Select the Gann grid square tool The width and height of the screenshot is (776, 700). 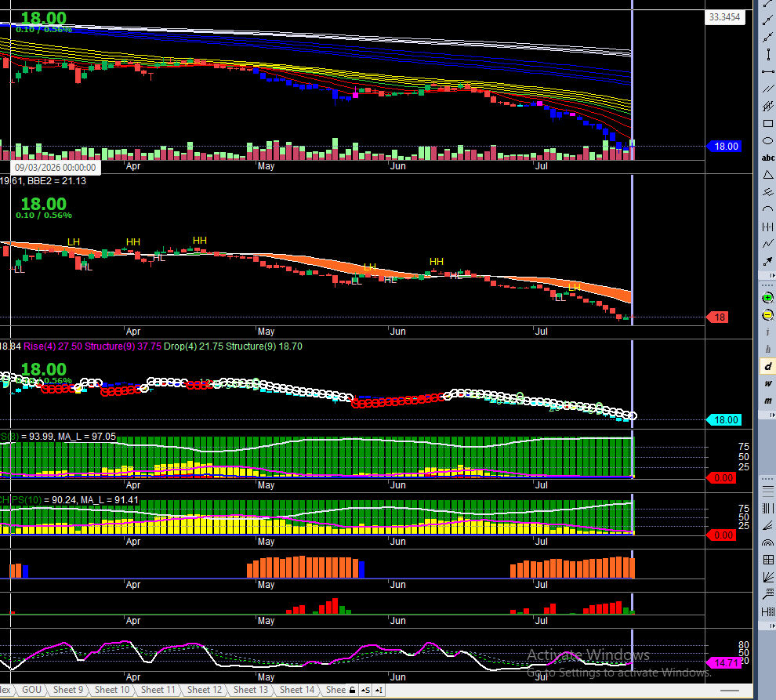[x=768, y=560]
